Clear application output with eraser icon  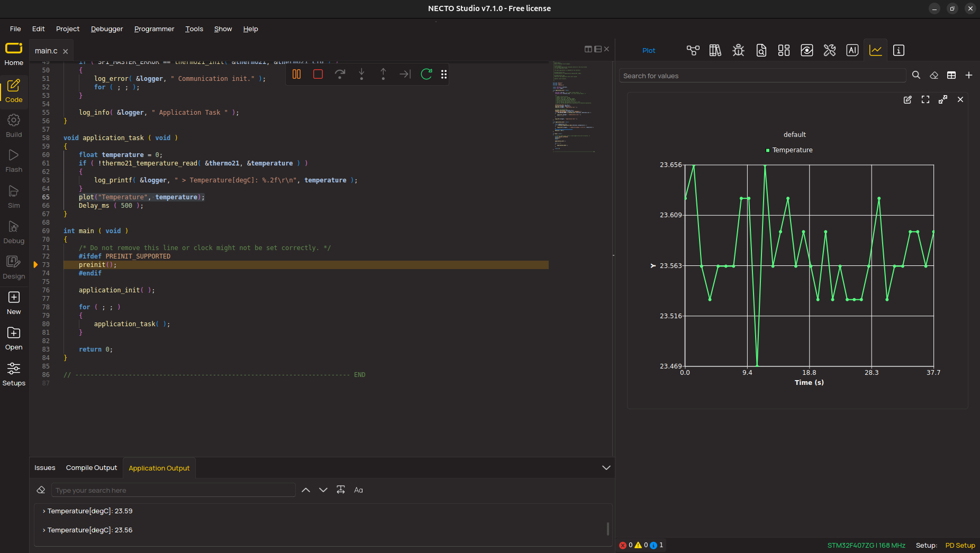41,490
